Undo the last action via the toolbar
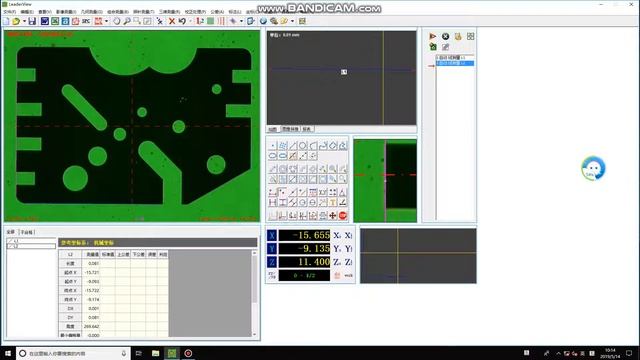Image resolution: width=640 pixels, height=360 pixels. coord(182,21)
